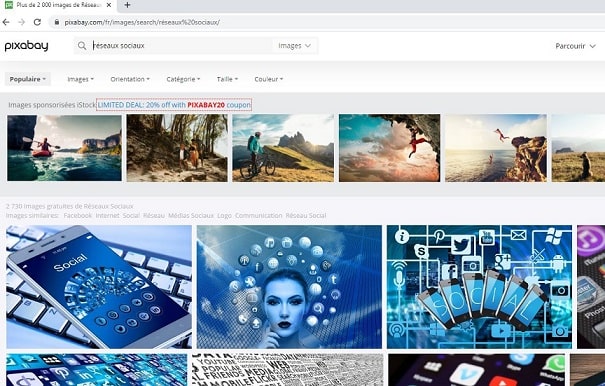Open the dog on hillside sponsored image
The image size is (605, 386).
pos(578,148)
